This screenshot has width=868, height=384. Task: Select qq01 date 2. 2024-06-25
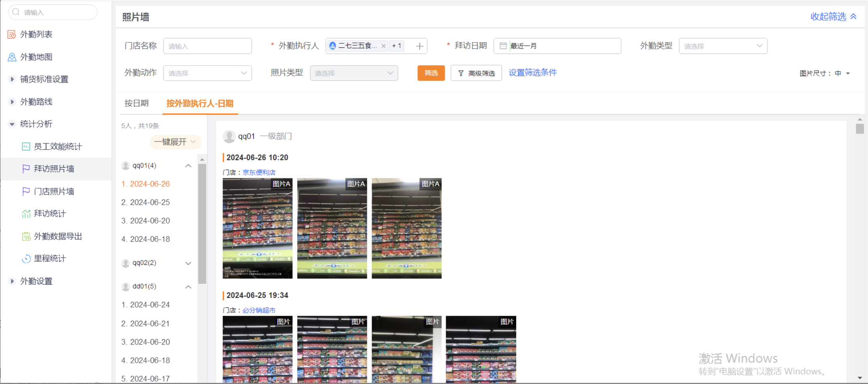(x=146, y=202)
